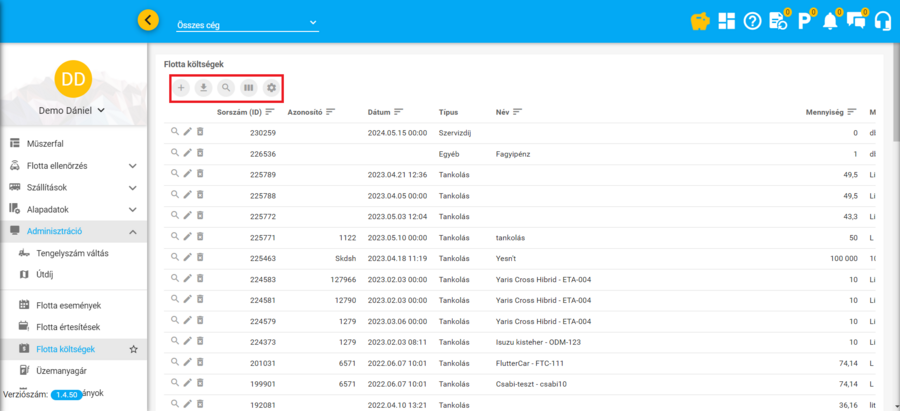Open the column chooser toolbar icon
The height and width of the screenshot is (411, 900).
[x=249, y=88]
